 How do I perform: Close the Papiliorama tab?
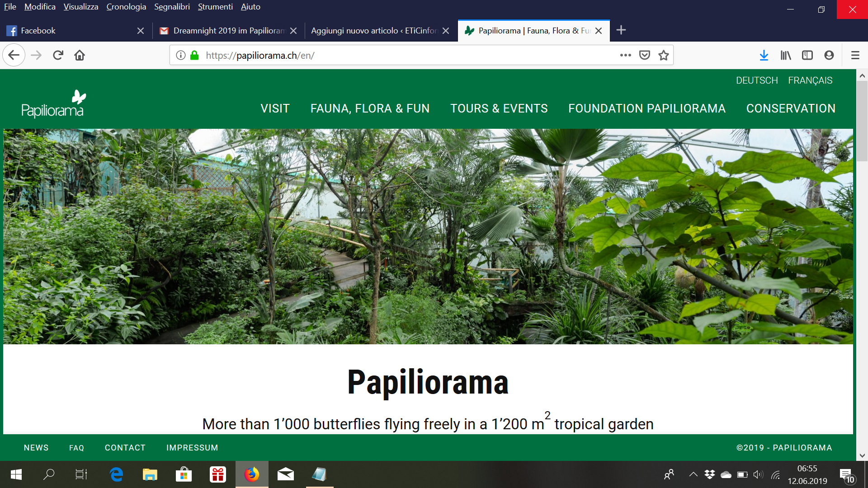click(x=599, y=31)
